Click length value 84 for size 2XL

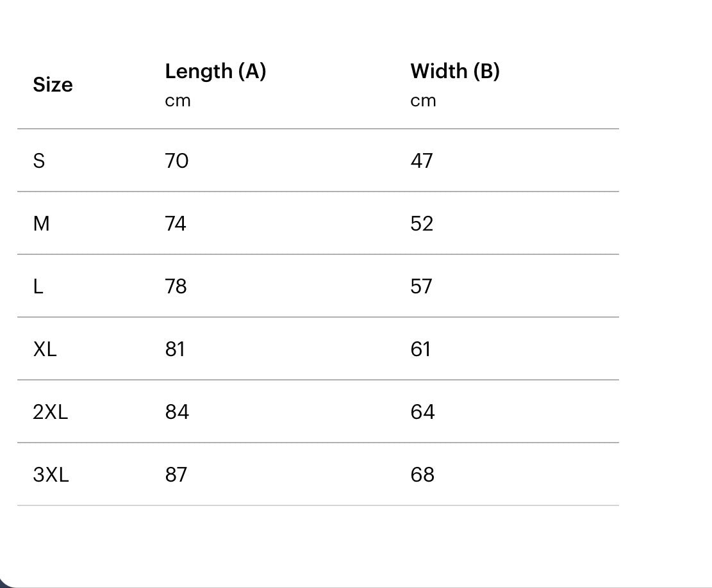click(177, 412)
